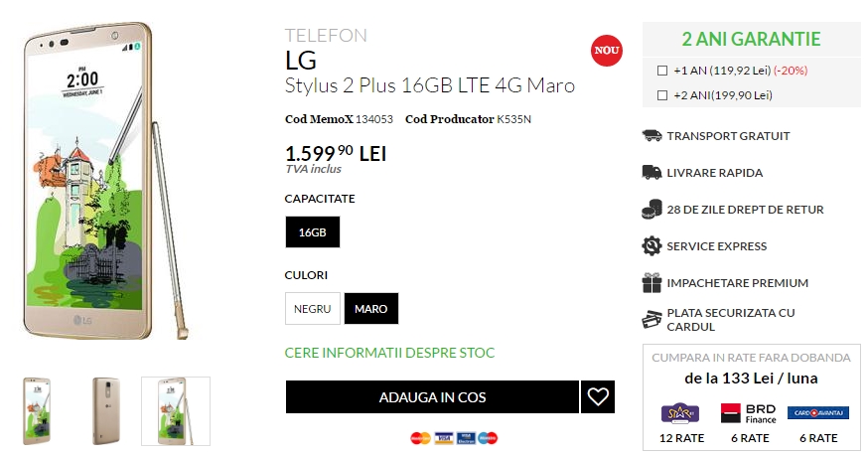Click the premium packaging gift icon

click(651, 282)
